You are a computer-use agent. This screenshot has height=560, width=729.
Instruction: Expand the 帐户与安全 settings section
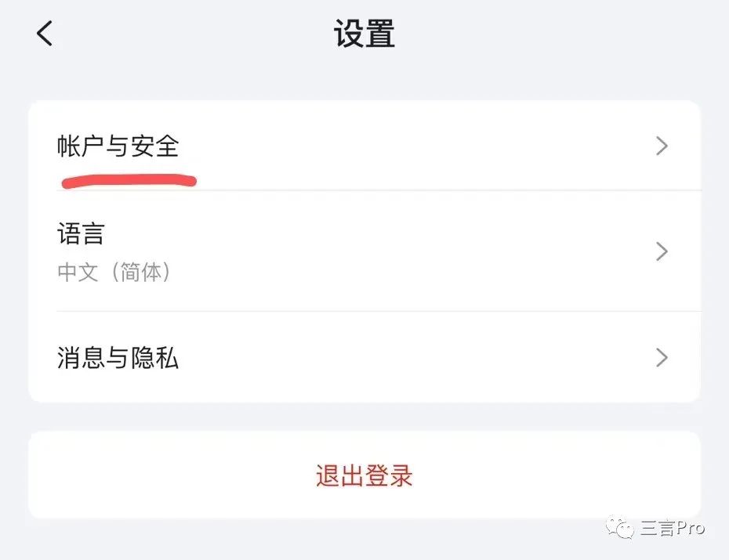pos(363,146)
